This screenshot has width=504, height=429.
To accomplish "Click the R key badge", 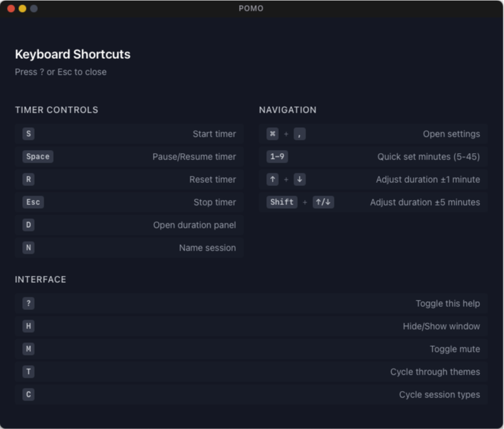I will coord(28,180).
